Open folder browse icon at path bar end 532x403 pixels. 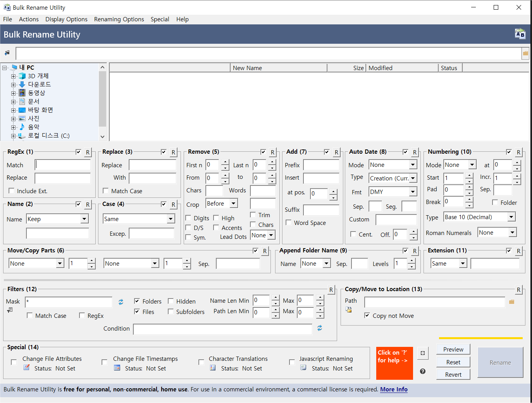pyautogui.click(x=525, y=53)
